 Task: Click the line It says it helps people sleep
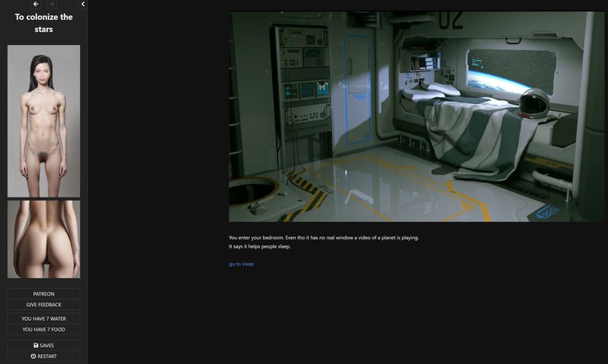coord(259,246)
